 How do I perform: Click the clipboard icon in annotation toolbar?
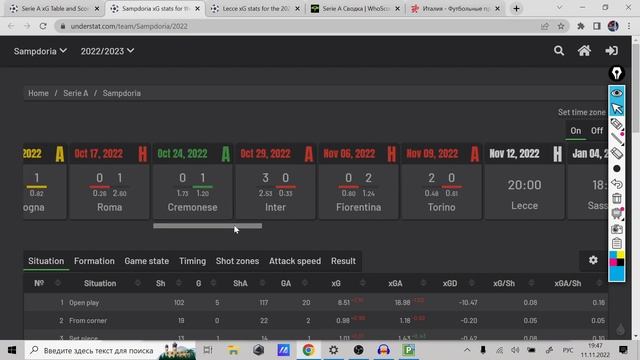pos(617,243)
